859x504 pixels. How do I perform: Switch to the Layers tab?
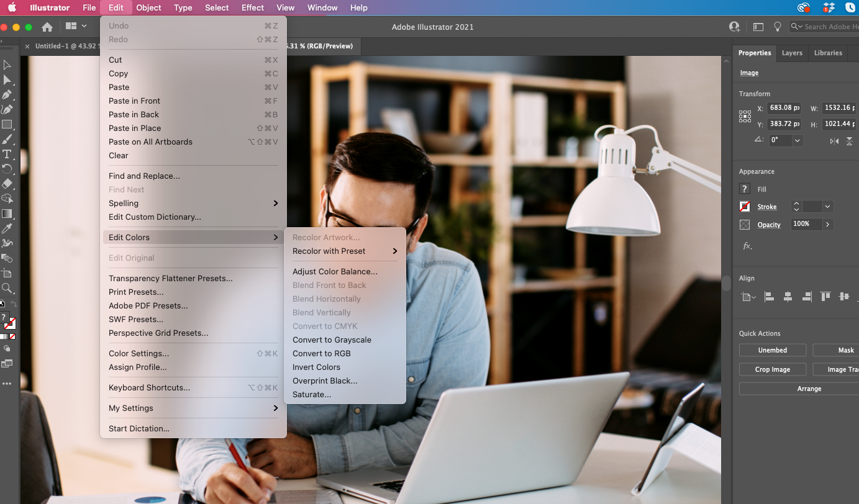(792, 53)
